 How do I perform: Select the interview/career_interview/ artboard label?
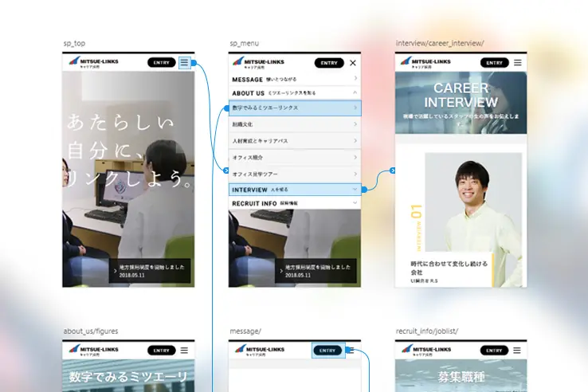440,44
